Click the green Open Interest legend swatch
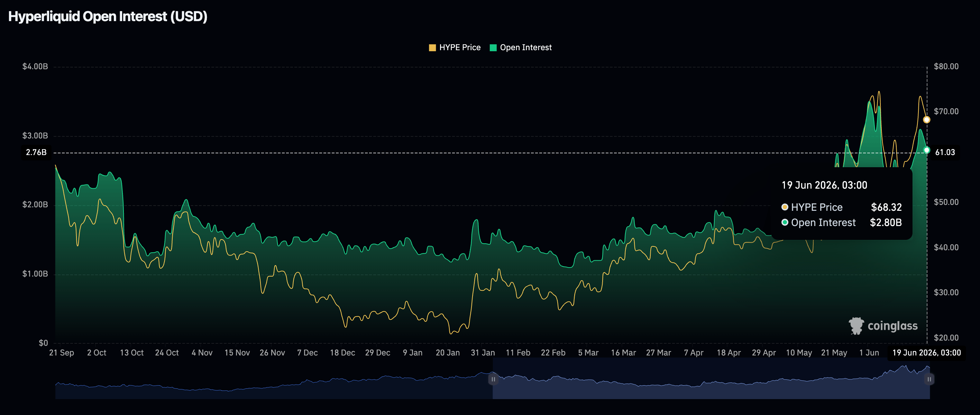Screen dimensions: 980x415 point(493,48)
